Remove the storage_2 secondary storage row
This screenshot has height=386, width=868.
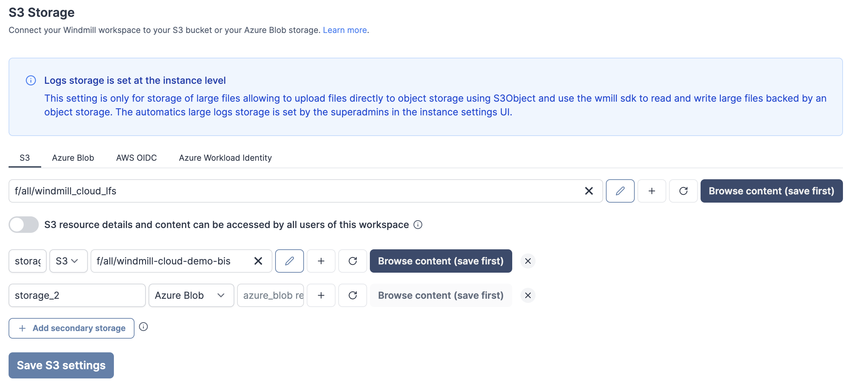click(528, 295)
